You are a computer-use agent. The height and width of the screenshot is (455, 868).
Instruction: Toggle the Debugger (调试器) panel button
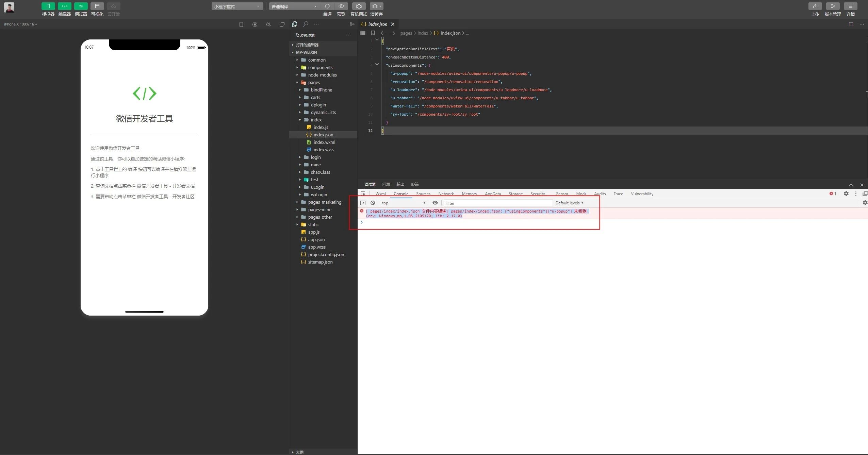tap(81, 6)
